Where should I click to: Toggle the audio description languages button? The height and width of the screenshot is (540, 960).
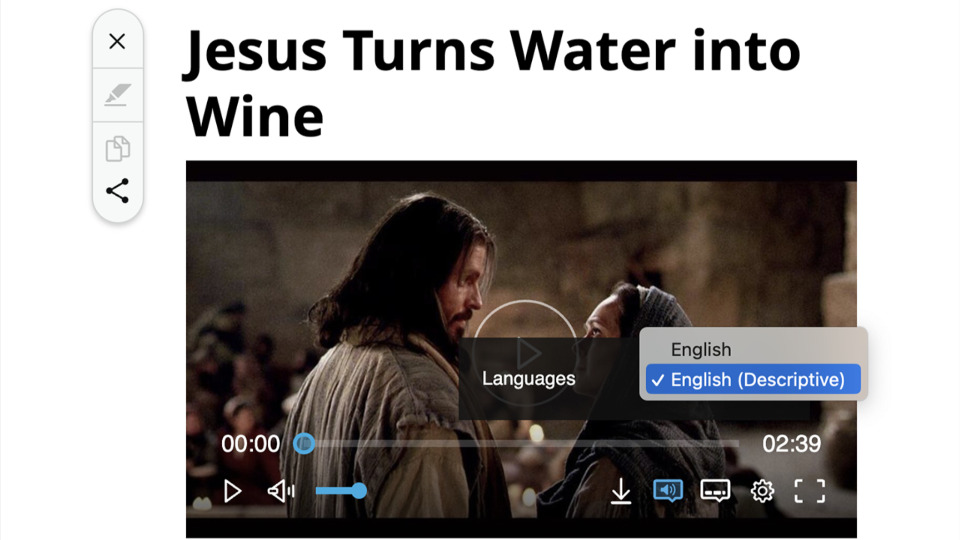(668, 490)
